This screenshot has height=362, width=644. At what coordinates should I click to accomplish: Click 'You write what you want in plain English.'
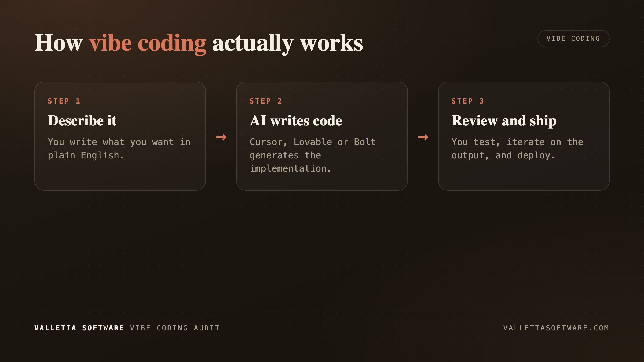119,149
